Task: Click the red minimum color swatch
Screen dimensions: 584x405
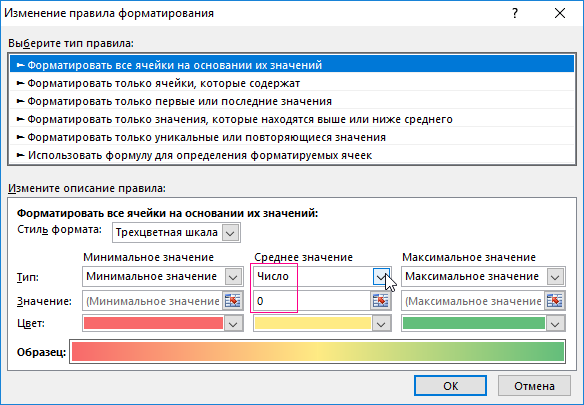Action: coord(153,323)
